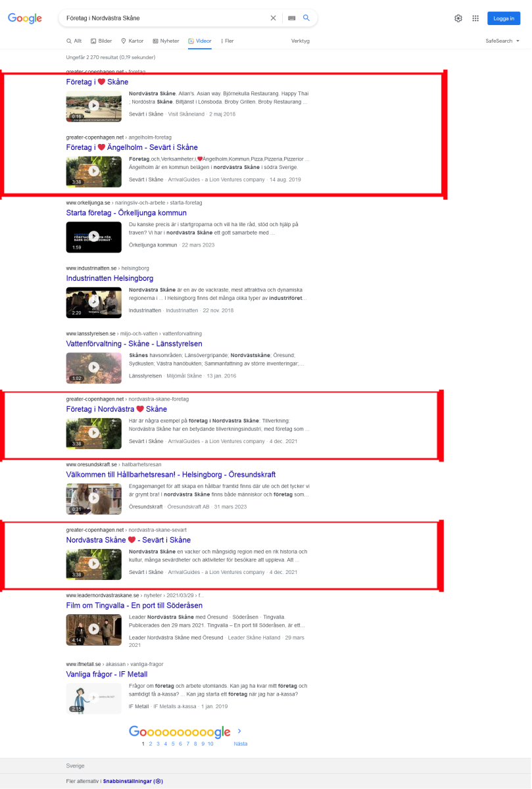Play the IF Metall video thumbnail
Viewport: 532px width, 789px height.
(x=93, y=698)
